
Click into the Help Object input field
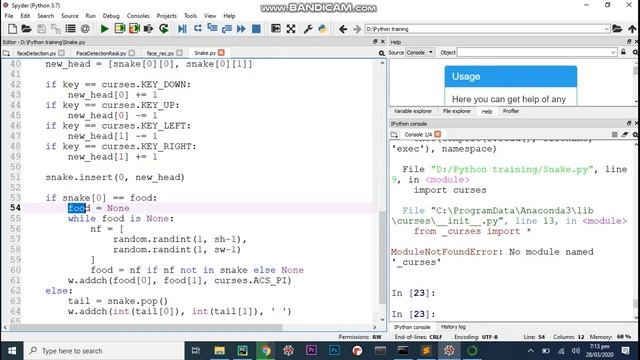(533, 52)
